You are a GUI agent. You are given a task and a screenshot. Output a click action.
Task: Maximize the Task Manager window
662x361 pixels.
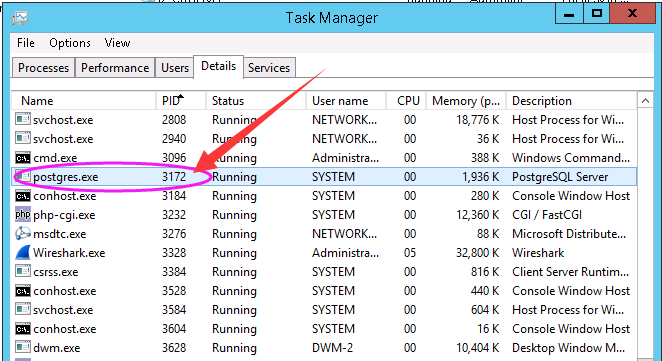[597, 14]
